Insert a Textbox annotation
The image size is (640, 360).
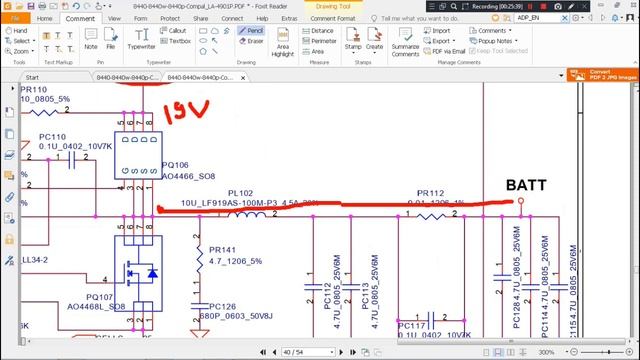click(176, 41)
